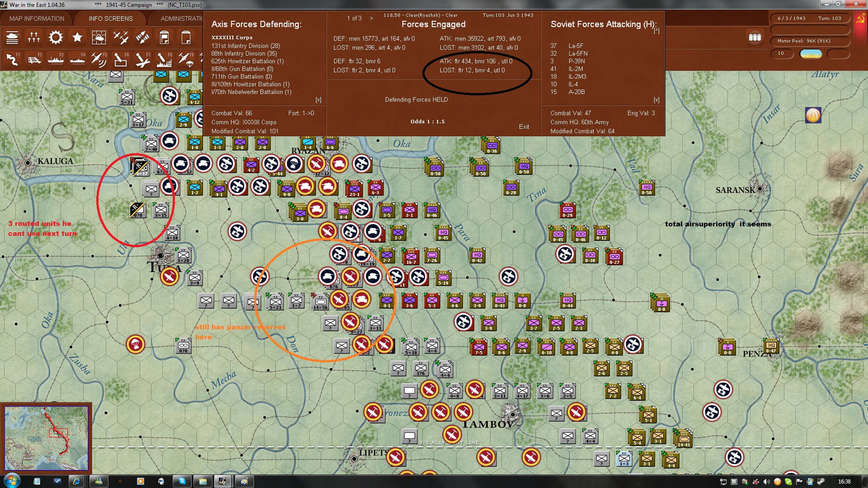
Task: Click the Comm HQ: 60th Army text
Action: (580, 122)
